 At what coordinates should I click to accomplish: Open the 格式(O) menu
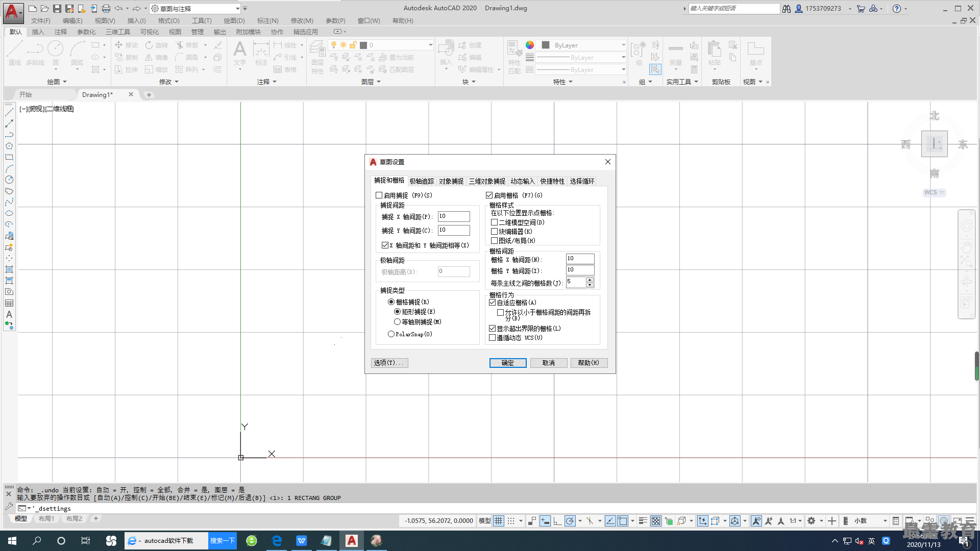[168, 21]
